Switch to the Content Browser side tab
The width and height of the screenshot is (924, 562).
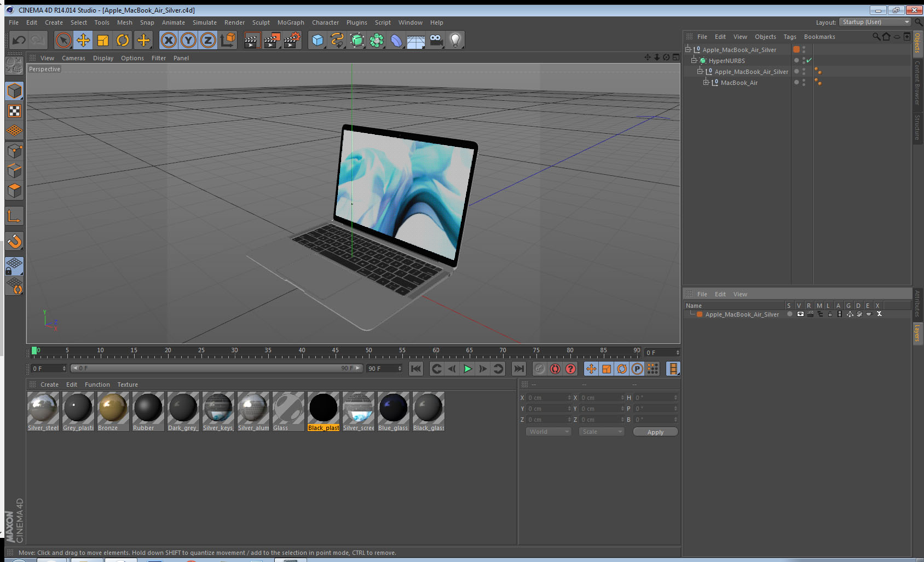[x=917, y=82]
